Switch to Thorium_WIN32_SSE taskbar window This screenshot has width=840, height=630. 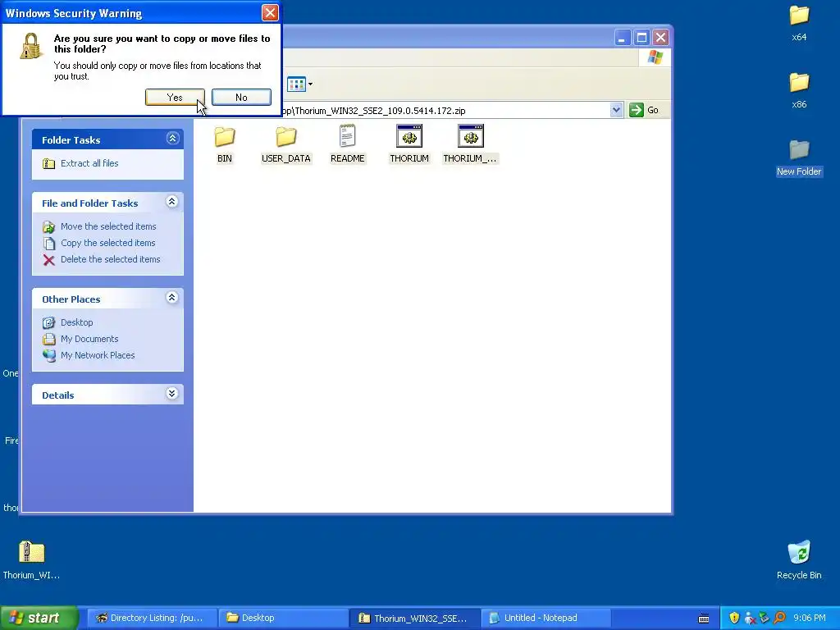(414, 618)
